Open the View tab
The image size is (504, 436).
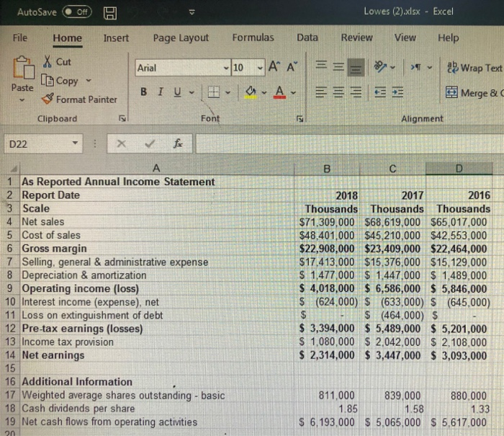coord(405,37)
